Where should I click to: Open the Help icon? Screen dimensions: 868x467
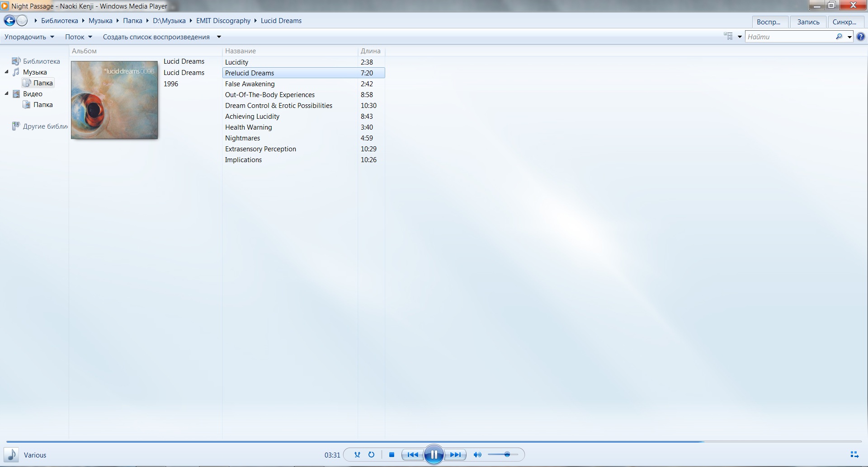(861, 37)
